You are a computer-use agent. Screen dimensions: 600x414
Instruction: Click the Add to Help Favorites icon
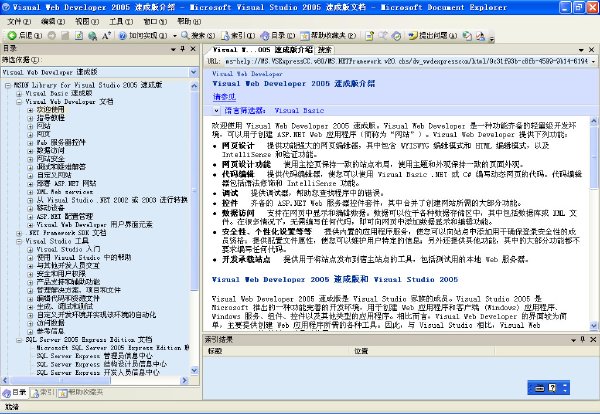(370, 36)
